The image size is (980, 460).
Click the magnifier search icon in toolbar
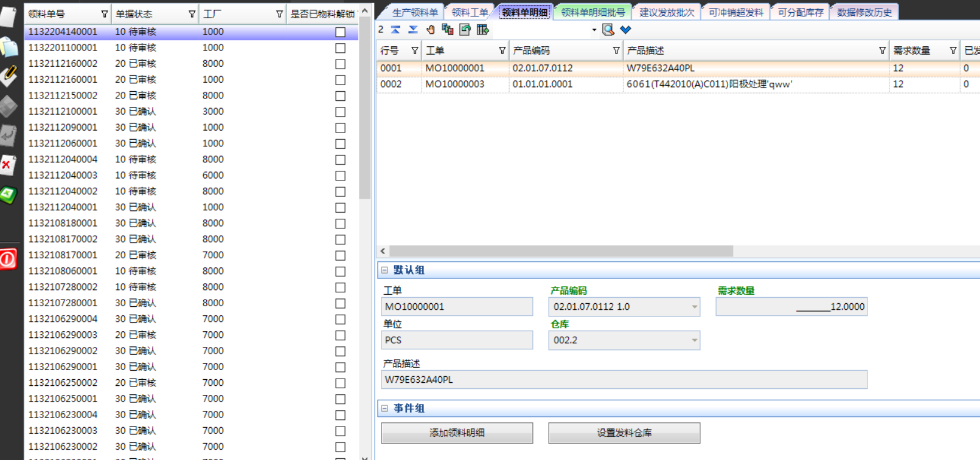tap(608, 29)
